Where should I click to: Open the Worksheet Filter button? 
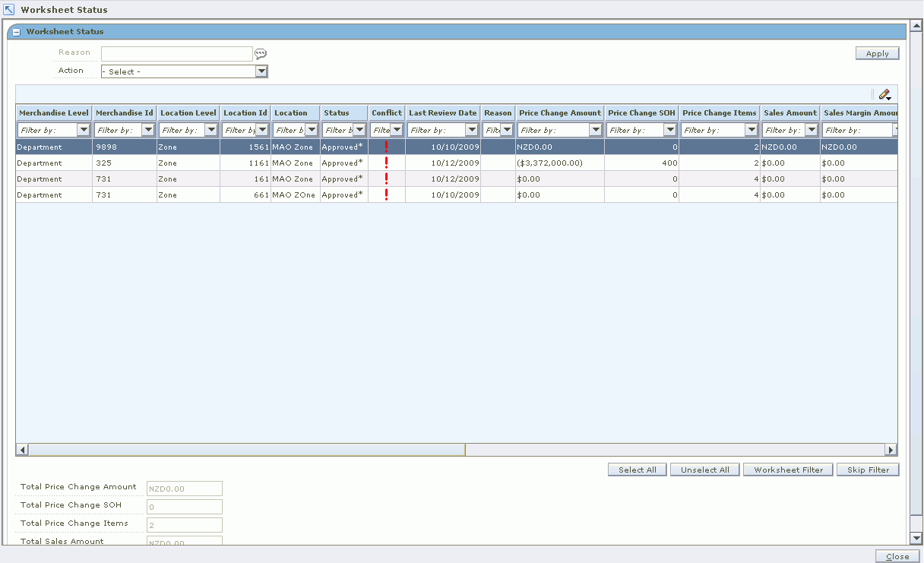tap(789, 470)
